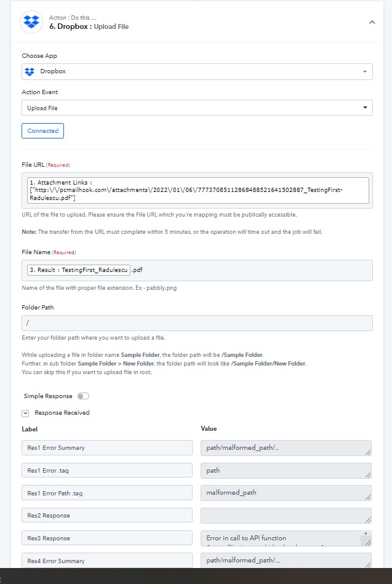Click the value field showing 'path'
This screenshot has height=584, width=392.
(x=286, y=470)
